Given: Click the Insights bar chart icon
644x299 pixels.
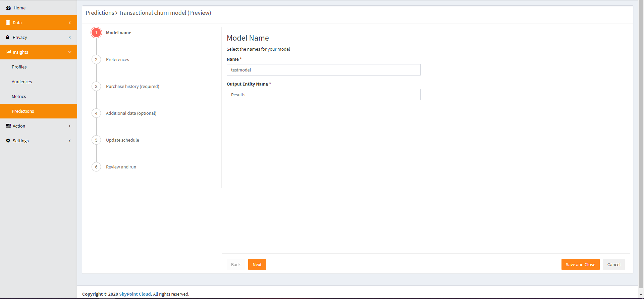Looking at the screenshot, I should pyautogui.click(x=8, y=52).
